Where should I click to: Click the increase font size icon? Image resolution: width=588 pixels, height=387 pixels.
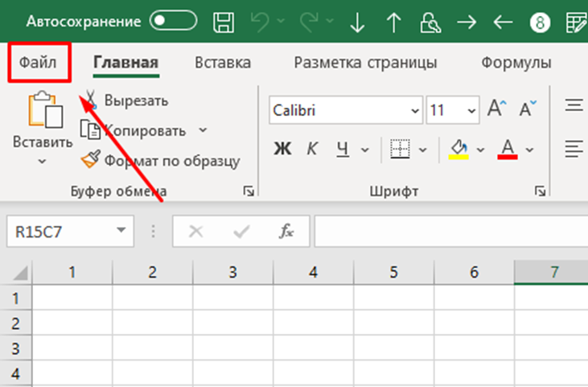point(497,109)
